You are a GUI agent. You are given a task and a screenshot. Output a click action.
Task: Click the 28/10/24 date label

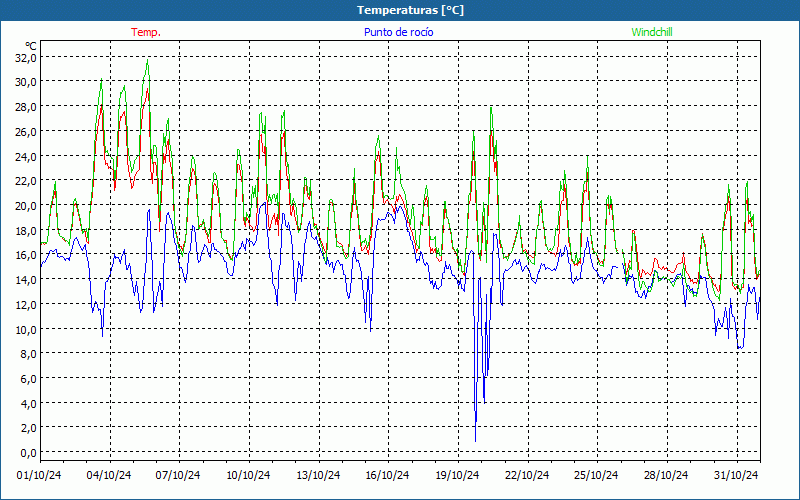tap(666, 475)
